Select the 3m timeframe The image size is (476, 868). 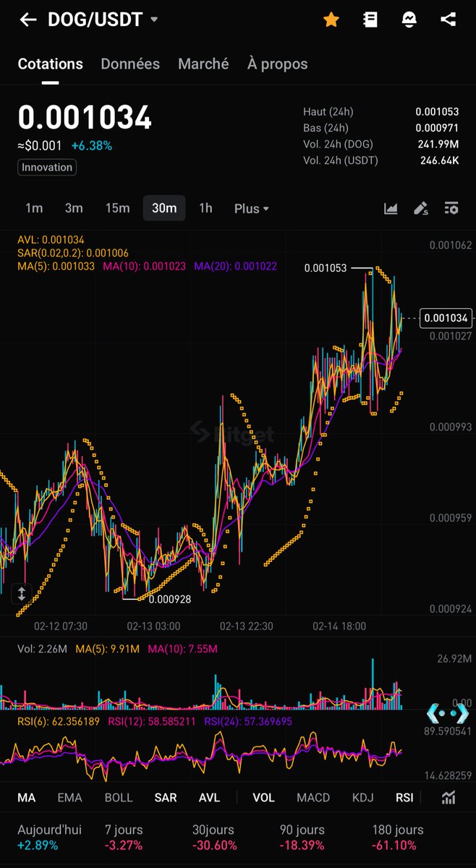[74, 208]
